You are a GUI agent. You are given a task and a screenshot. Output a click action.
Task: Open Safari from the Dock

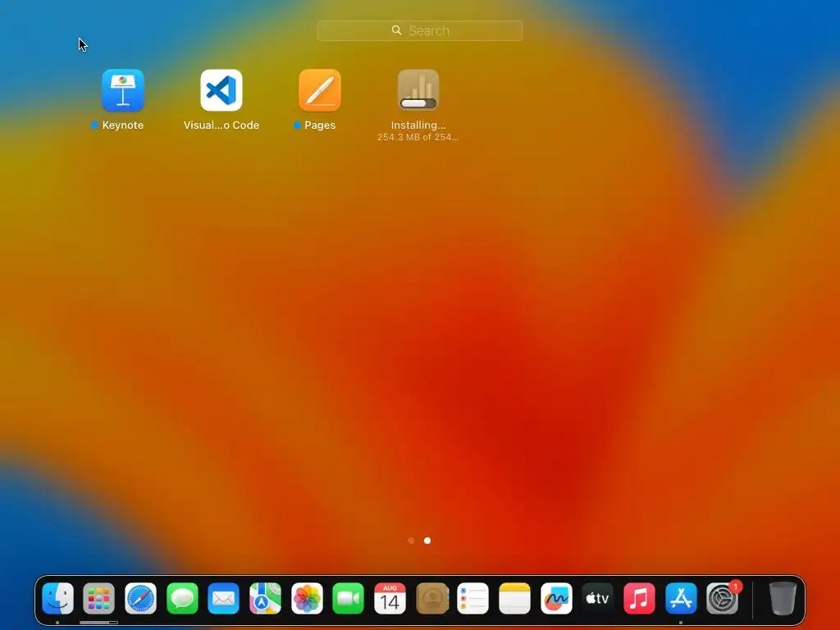pos(140,598)
